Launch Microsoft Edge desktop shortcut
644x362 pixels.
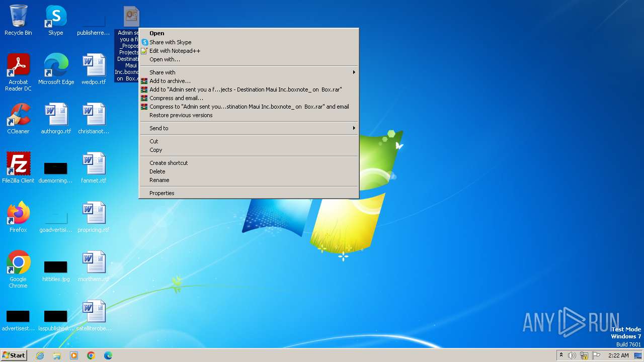click(56, 69)
